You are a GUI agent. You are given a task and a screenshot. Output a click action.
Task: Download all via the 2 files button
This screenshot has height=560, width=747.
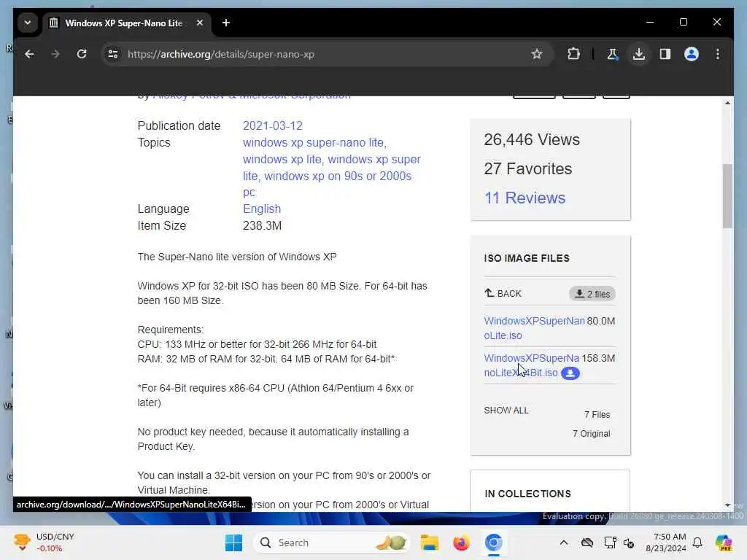click(x=592, y=294)
